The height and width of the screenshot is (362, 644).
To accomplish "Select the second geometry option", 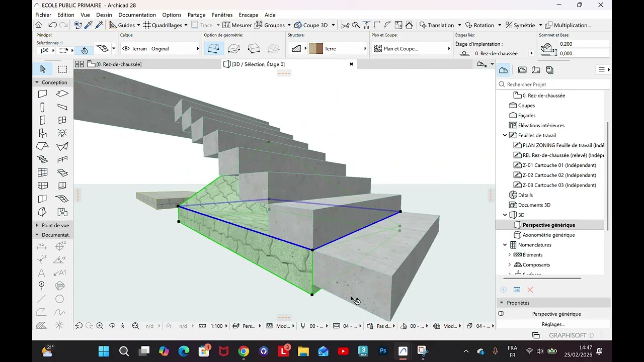I will click(x=234, y=49).
